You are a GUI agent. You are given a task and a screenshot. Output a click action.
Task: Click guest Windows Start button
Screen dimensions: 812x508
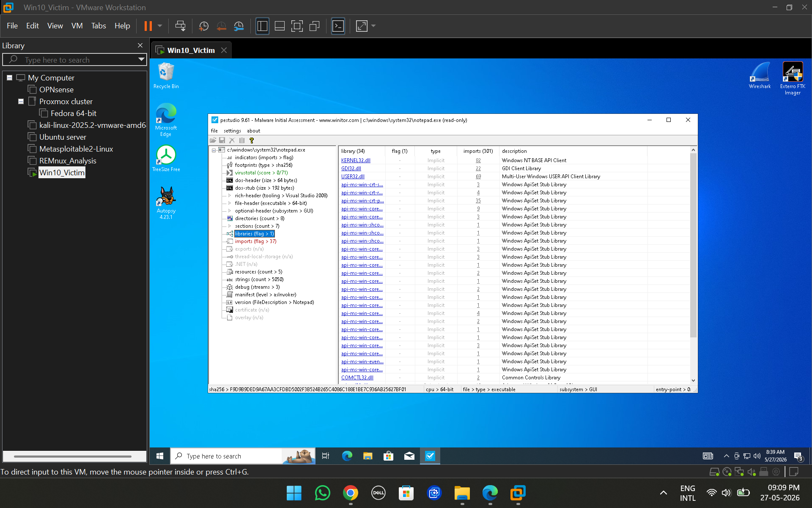(x=160, y=456)
